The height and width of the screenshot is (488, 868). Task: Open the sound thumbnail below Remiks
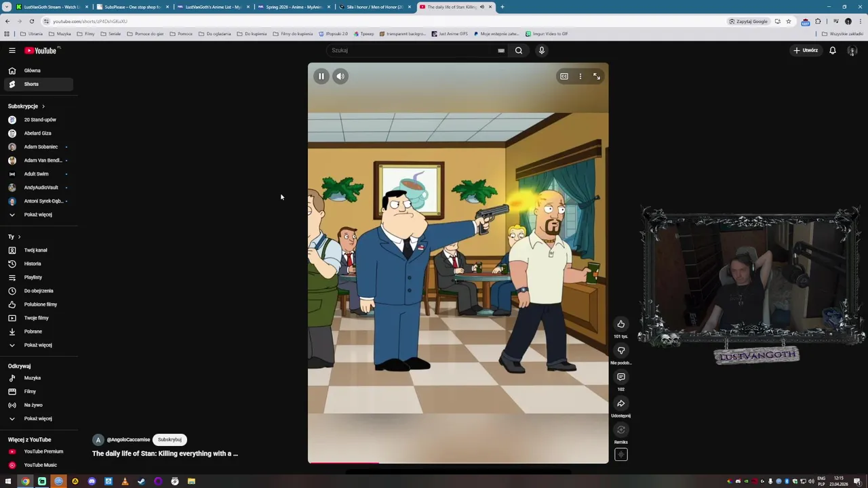point(620,455)
